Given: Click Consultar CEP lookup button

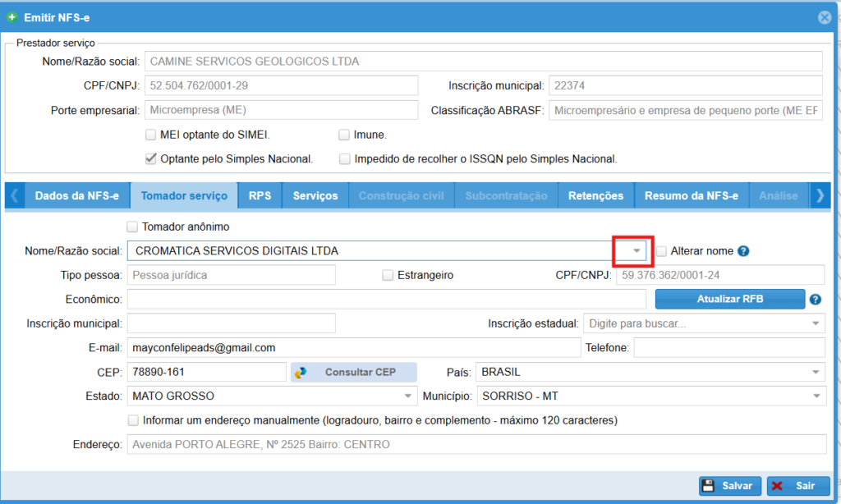Looking at the screenshot, I should [353, 372].
